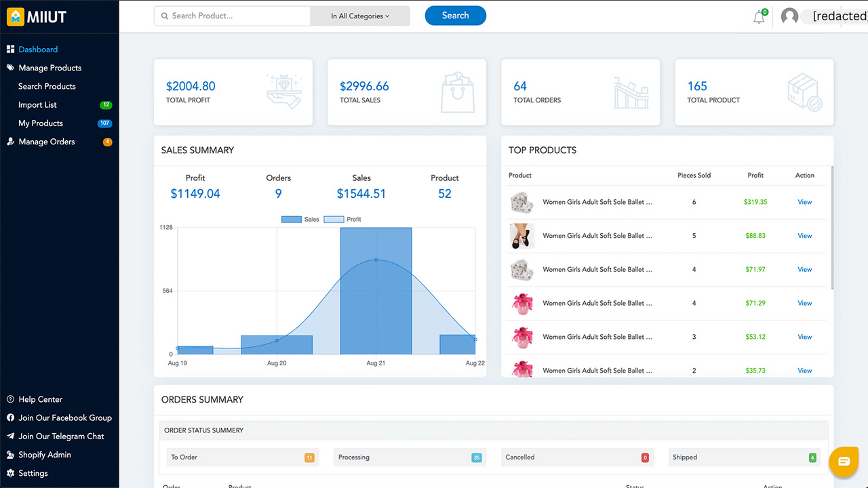
Task: Click thumbnail of product with $53.12 profit
Action: [522, 337]
